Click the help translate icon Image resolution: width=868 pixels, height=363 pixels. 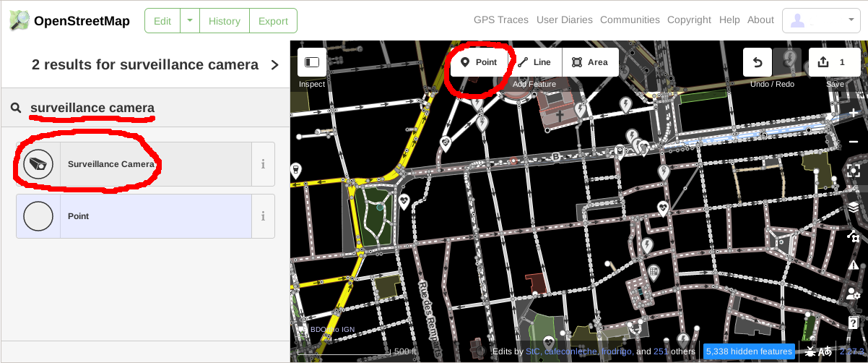coord(825,351)
